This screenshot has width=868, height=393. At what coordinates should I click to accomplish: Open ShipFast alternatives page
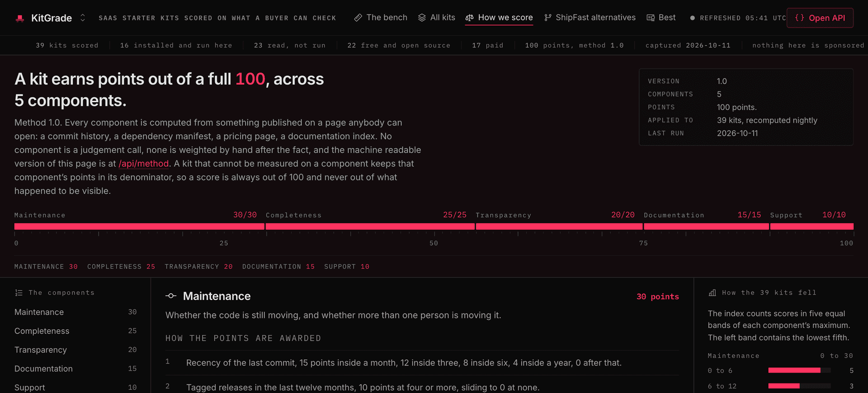pos(590,18)
